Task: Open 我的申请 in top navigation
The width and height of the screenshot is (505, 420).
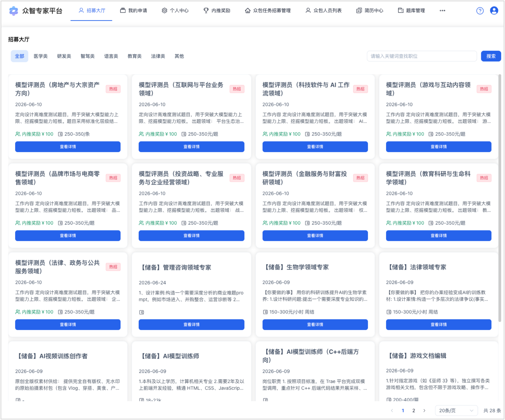Action: tap(134, 10)
